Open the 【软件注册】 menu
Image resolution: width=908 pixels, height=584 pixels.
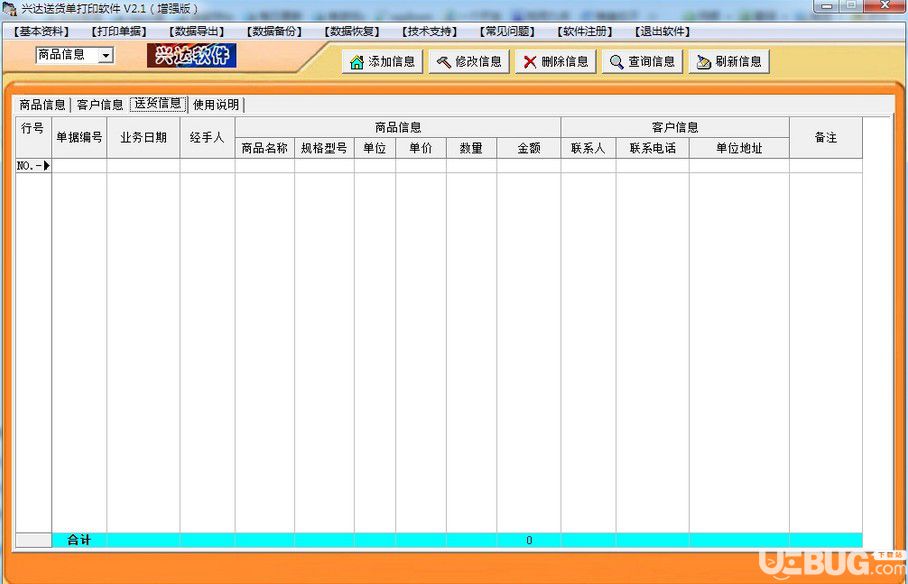pyautogui.click(x=584, y=32)
